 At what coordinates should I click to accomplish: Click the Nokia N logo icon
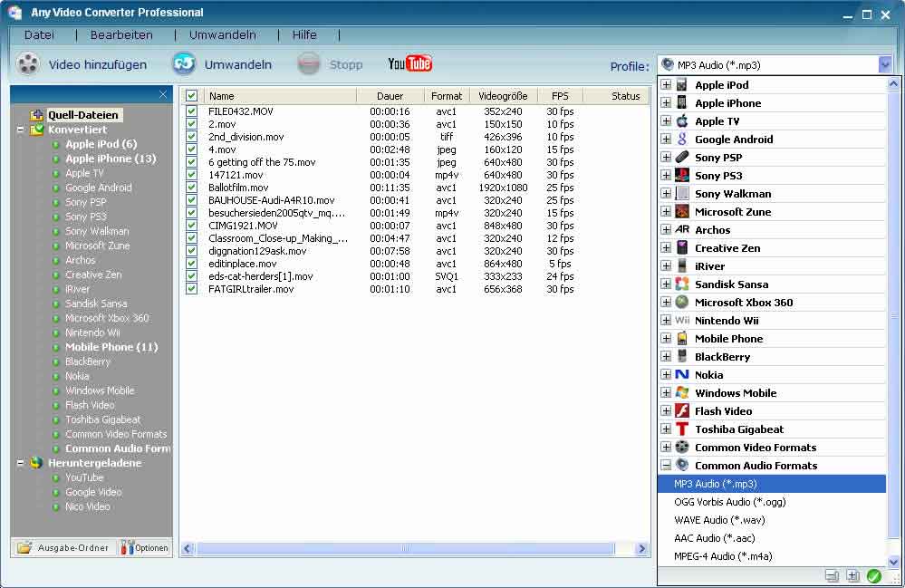pyautogui.click(x=682, y=374)
